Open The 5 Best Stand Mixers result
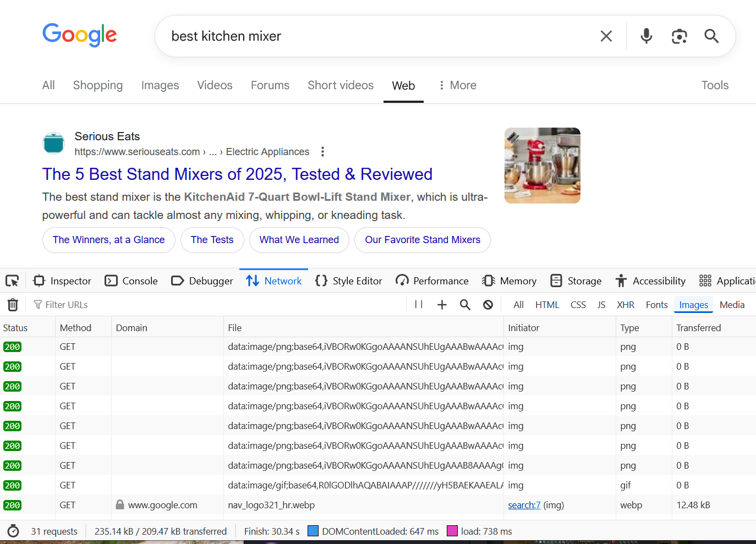Screen dimensions: 756x544 (237, 174)
